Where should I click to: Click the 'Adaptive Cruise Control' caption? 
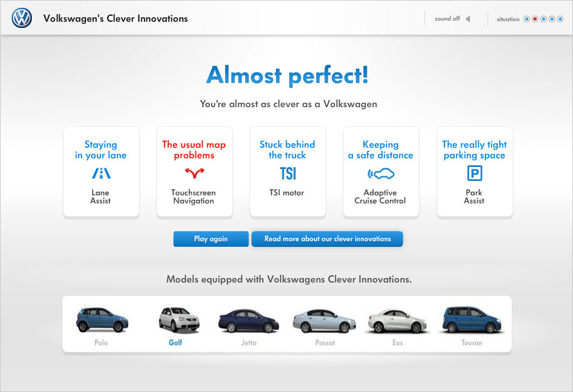(380, 197)
